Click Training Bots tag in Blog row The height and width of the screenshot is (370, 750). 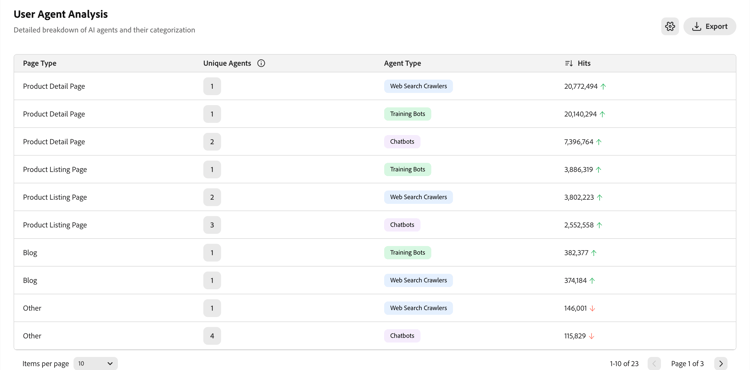(x=408, y=252)
